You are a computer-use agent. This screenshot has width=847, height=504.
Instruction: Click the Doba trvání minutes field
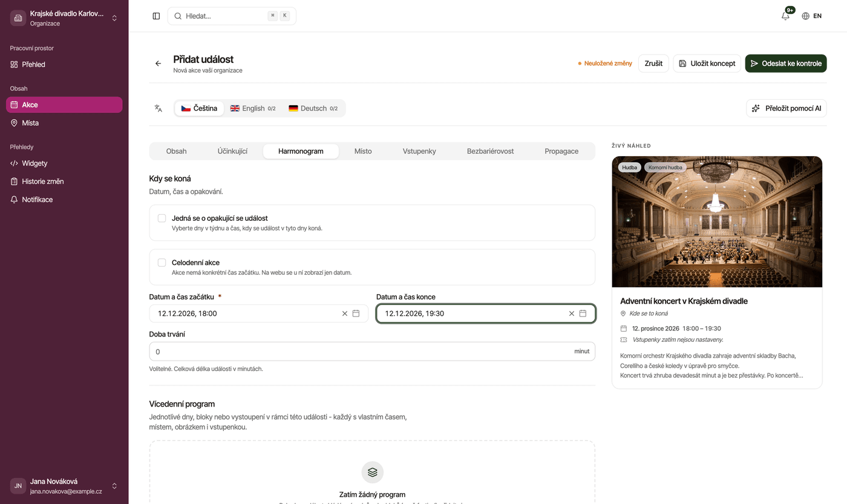point(372,352)
